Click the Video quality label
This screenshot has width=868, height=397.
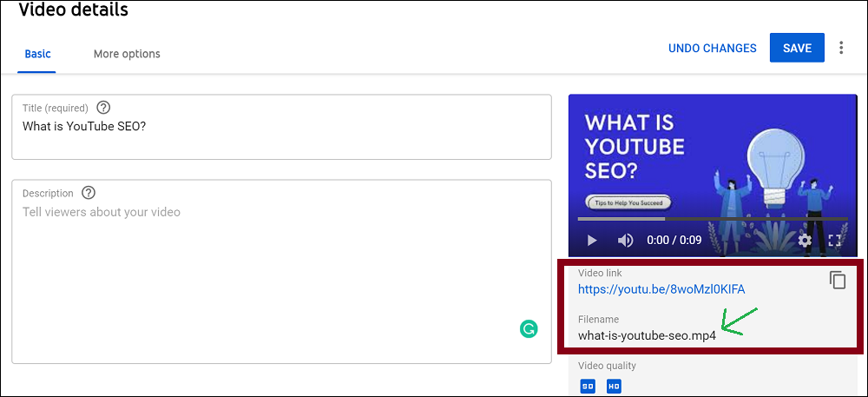click(x=608, y=366)
